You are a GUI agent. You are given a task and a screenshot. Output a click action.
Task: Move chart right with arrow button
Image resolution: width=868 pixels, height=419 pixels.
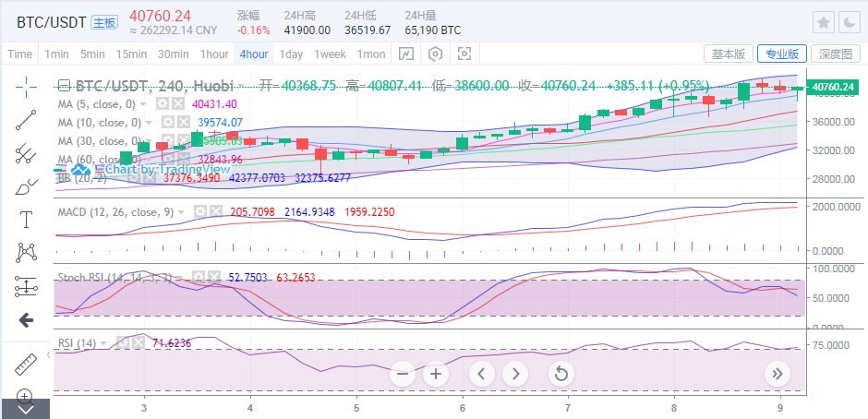(x=515, y=374)
